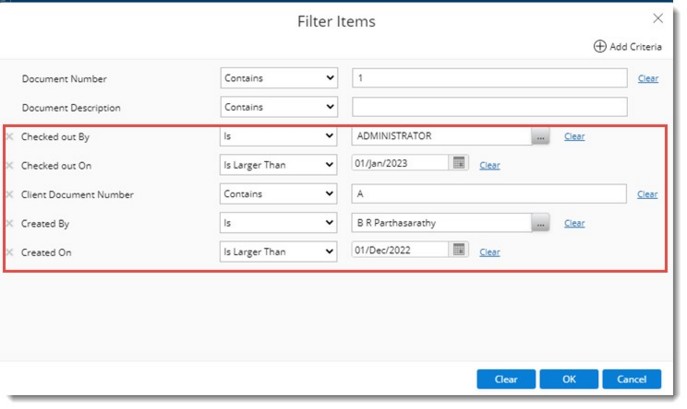Click the blue OK button
Viewport: 687px width, 409px height.
click(569, 379)
